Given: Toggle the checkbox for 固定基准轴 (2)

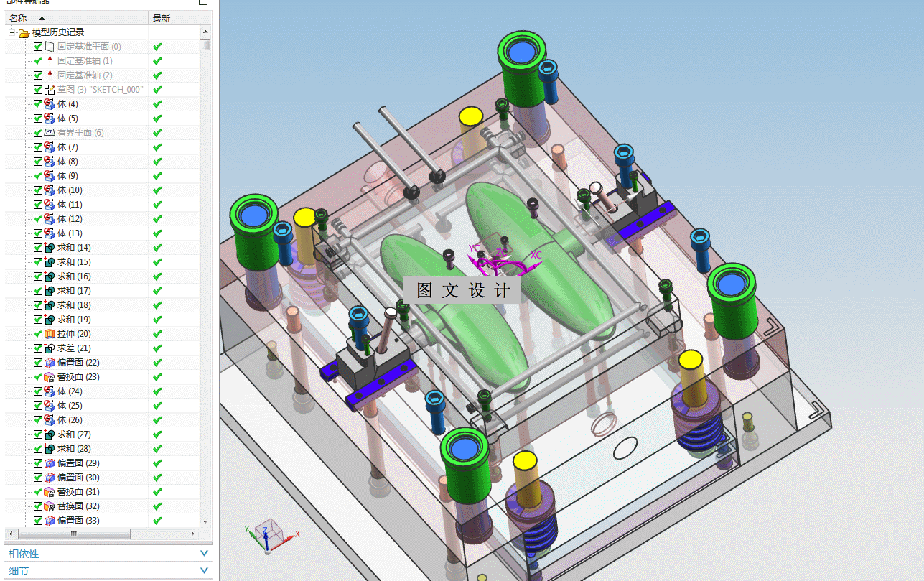Looking at the screenshot, I should coord(38,75).
